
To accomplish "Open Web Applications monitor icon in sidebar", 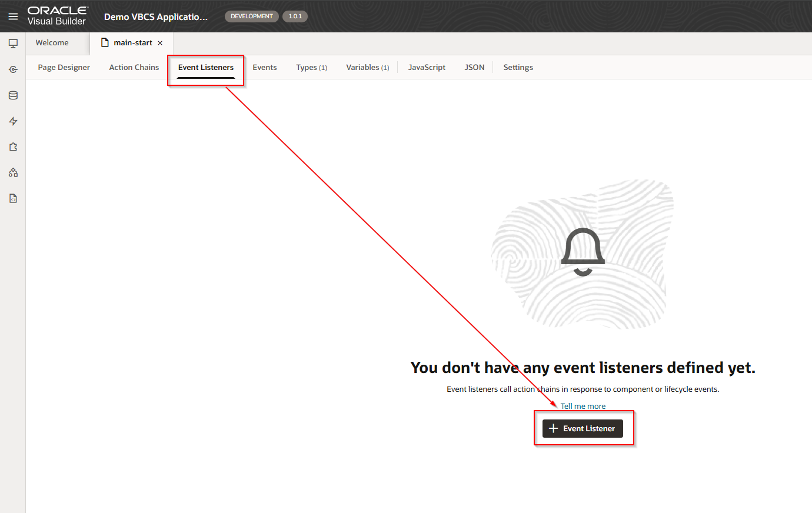I will click(x=13, y=44).
